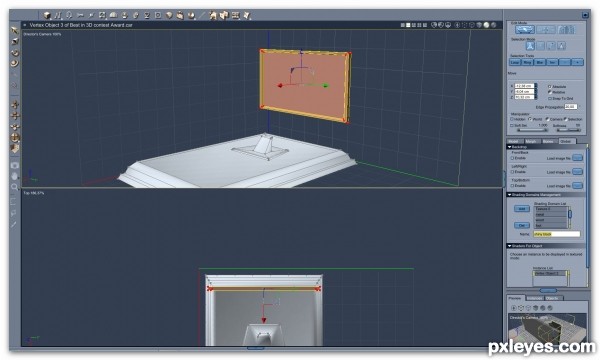Select the Relative radio button
600x360 pixels.
549,92
